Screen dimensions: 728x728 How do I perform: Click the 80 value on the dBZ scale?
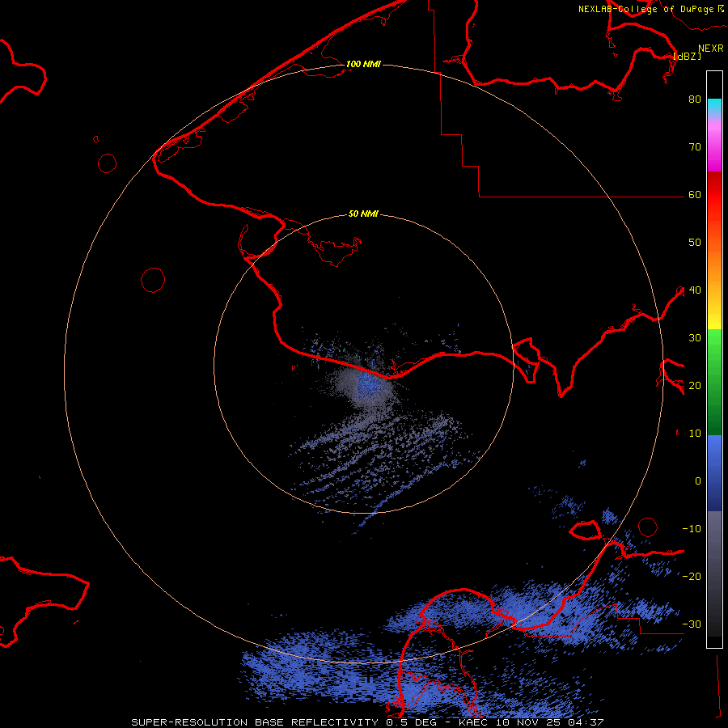pos(695,99)
